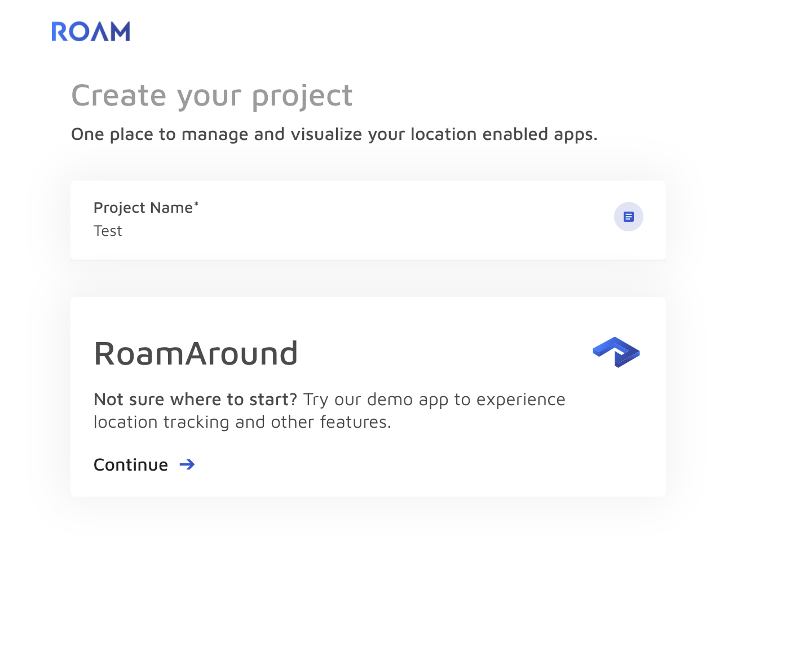
Task: Click the RoamAround heading
Action: click(196, 354)
